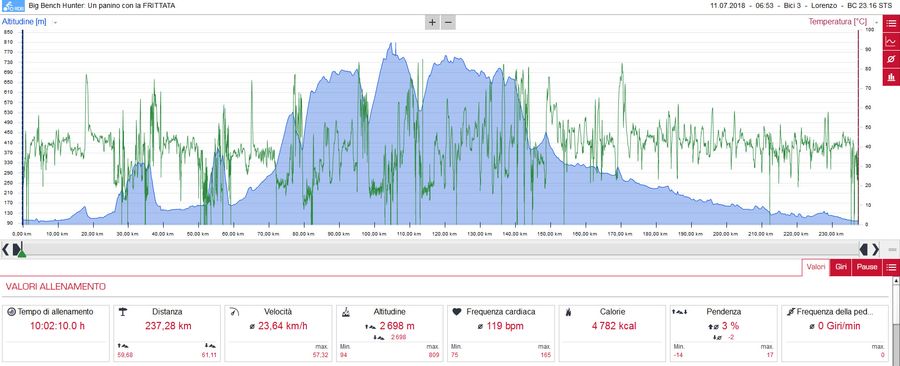
Task: Click uphill distance value 59,68
Action: [x=124, y=356]
